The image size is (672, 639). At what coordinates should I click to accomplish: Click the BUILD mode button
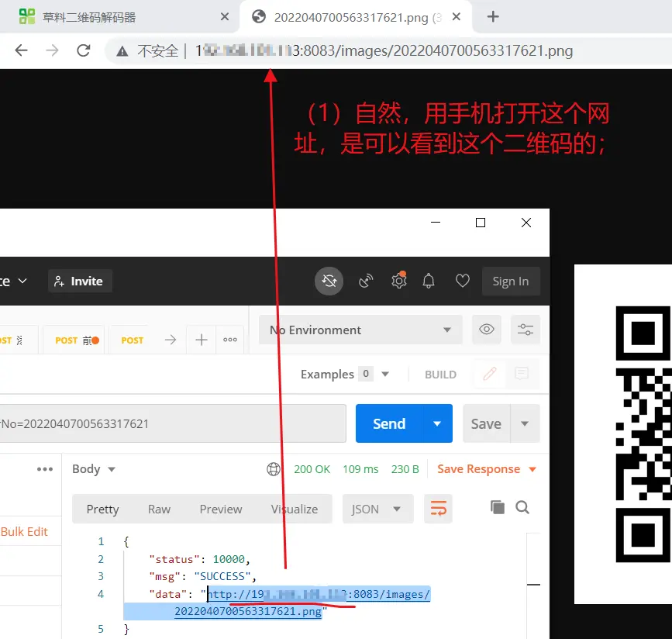pos(440,375)
